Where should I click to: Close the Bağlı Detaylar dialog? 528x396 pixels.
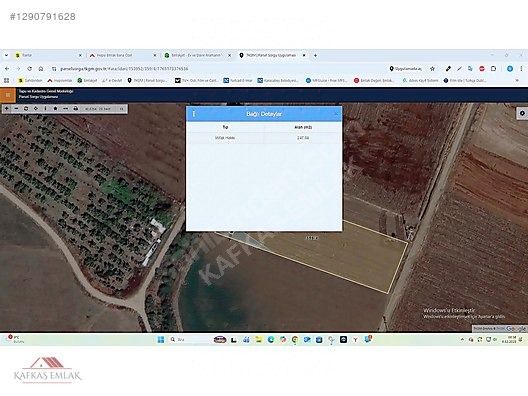pyautogui.click(x=336, y=114)
